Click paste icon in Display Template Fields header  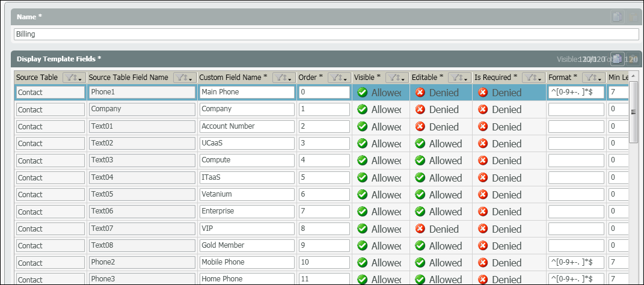(633, 58)
